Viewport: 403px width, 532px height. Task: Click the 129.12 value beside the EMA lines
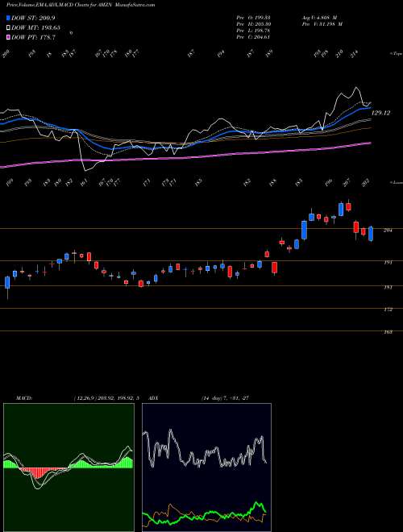point(381,113)
